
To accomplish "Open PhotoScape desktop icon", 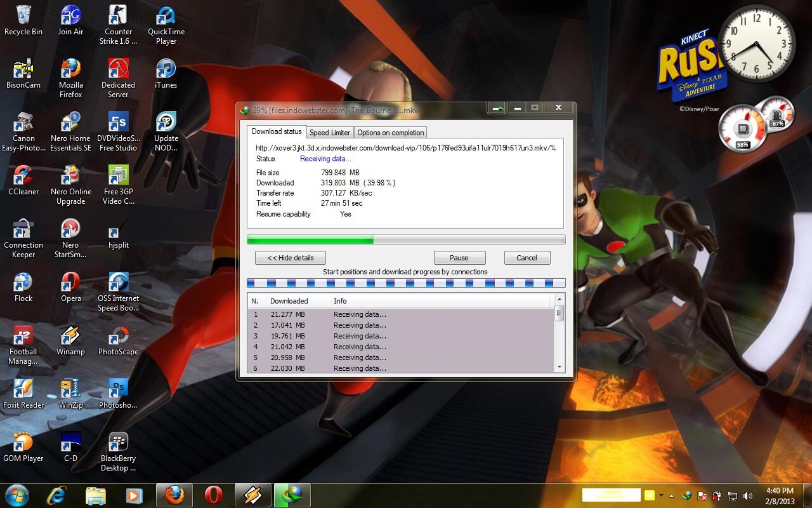I will [118, 340].
